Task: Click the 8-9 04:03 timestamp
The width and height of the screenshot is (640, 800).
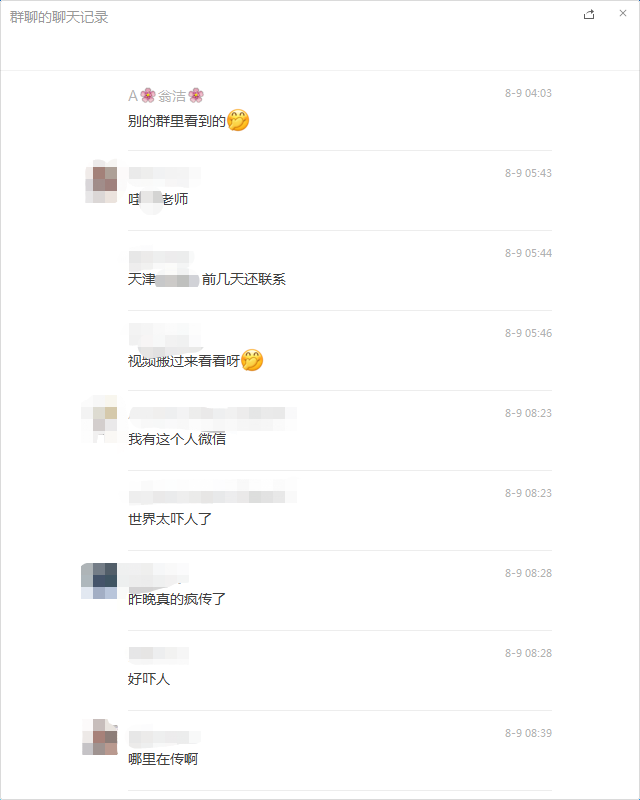Action: [x=528, y=93]
